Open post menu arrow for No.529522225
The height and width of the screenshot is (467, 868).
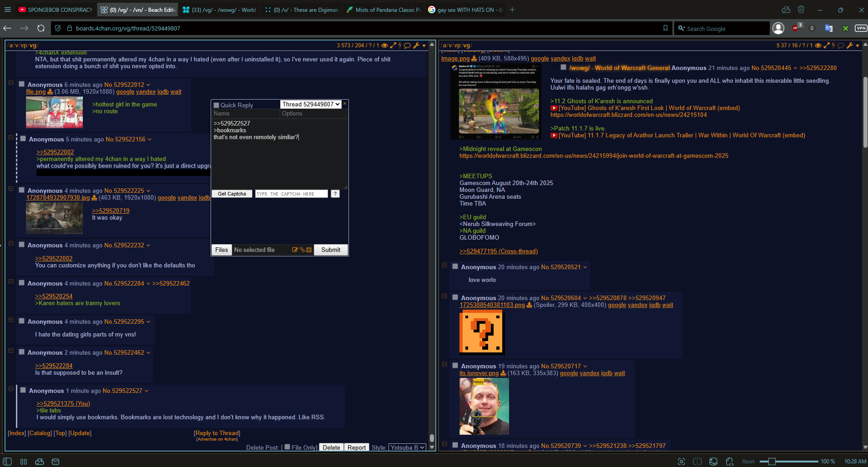coord(148,191)
